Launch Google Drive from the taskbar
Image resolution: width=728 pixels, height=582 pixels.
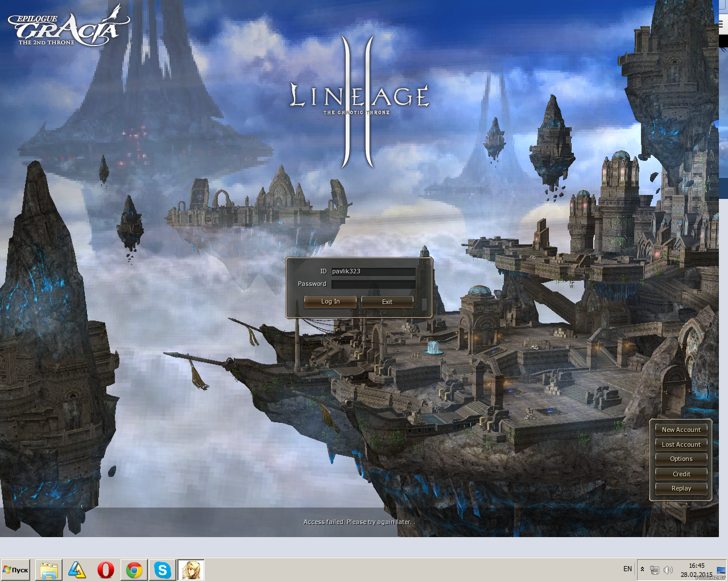pos(77,570)
